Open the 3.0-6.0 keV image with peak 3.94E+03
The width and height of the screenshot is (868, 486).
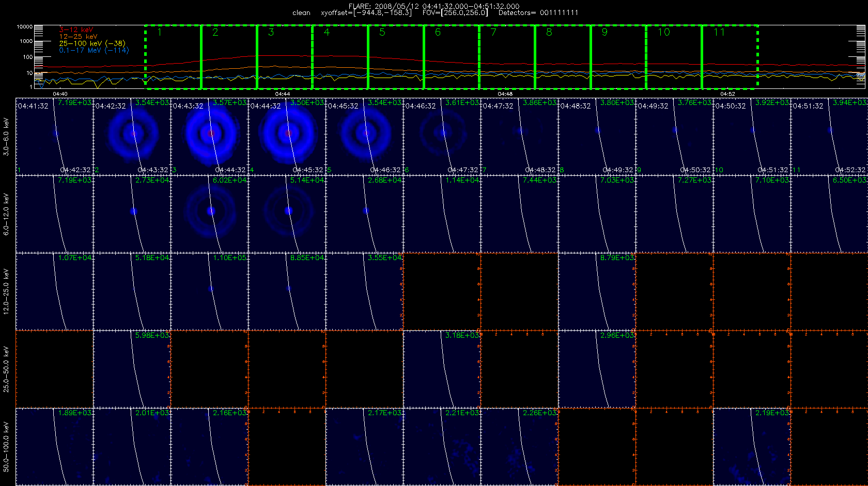tap(829, 136)
